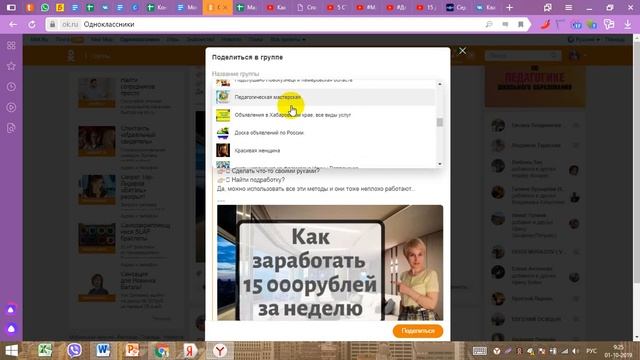
Task: Open sidebar history clock icon
Action: [x=11, y=87]
